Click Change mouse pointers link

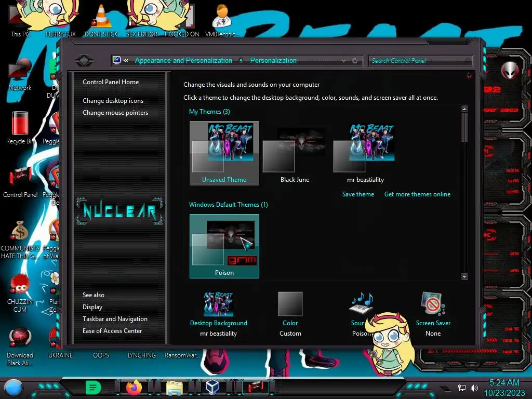pos(115,113)
